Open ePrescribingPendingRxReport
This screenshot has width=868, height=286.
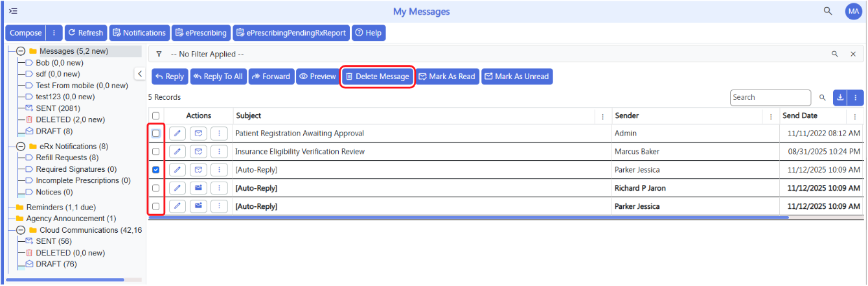291,33
